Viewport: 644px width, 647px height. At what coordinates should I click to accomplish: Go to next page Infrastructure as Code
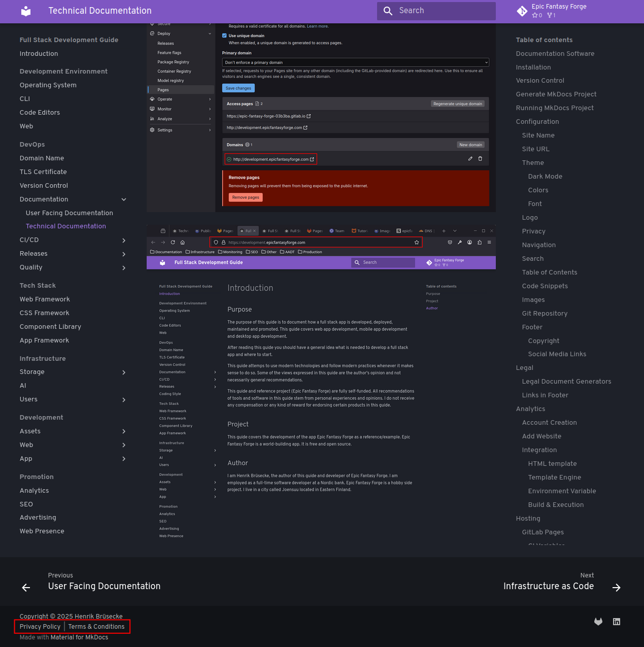coord(562,582)
